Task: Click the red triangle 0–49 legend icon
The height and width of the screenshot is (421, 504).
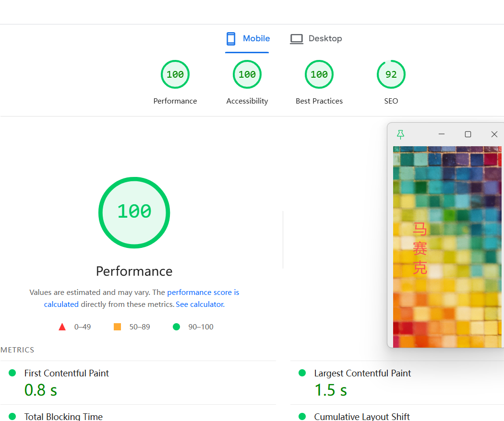Action: click(x=62, y=327)
